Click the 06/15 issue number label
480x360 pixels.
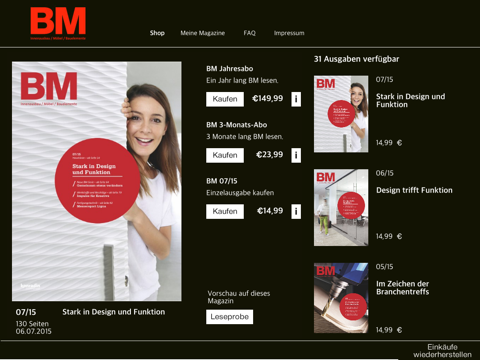click(385, 173)
